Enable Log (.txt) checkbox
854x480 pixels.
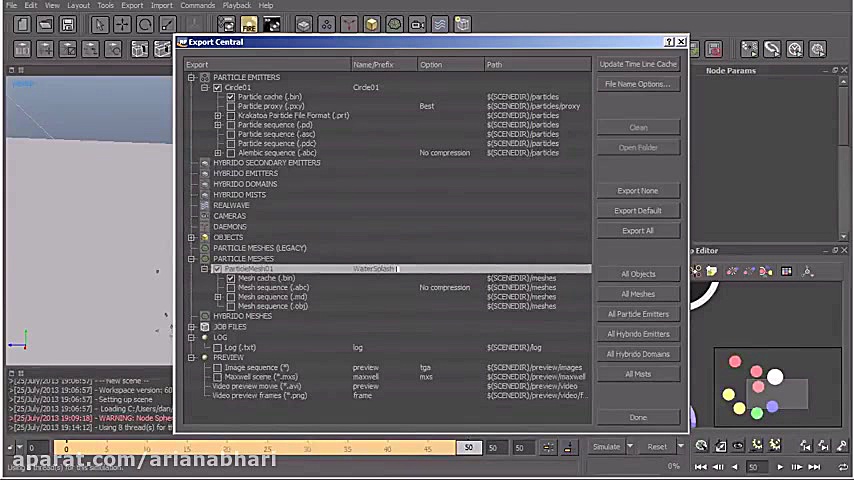(x=218, y=348)
